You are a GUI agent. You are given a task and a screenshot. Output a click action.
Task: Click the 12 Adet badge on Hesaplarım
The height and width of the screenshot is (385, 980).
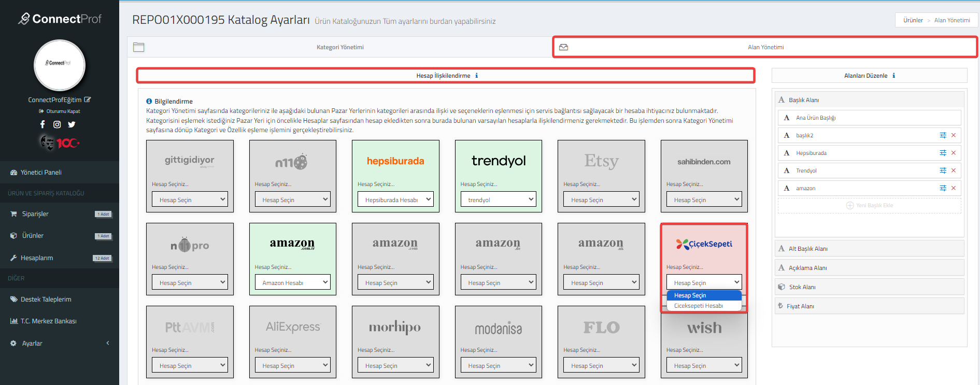tap(102, 258)
